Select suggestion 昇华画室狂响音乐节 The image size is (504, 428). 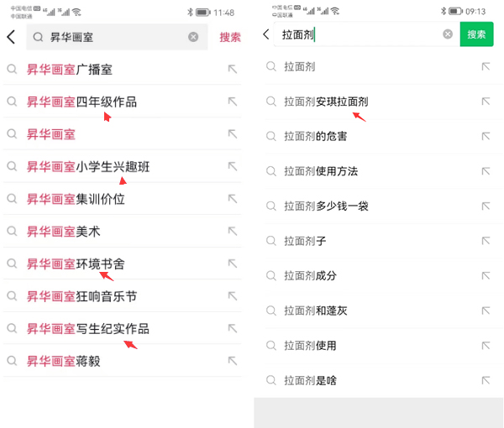point(81,296)
